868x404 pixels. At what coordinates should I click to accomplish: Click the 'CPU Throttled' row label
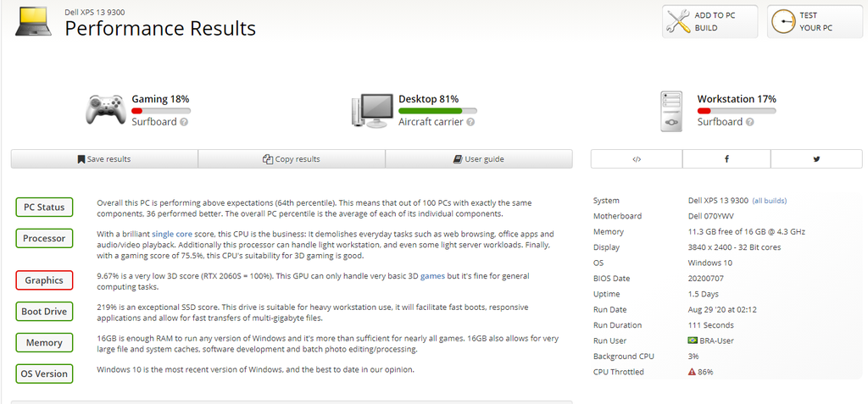pos(618,372)
